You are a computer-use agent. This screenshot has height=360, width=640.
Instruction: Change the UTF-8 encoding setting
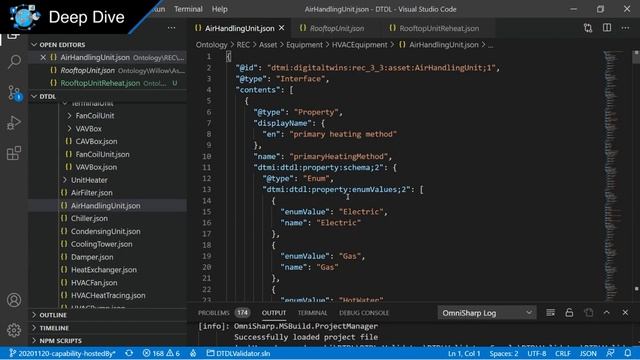point(537,353)
